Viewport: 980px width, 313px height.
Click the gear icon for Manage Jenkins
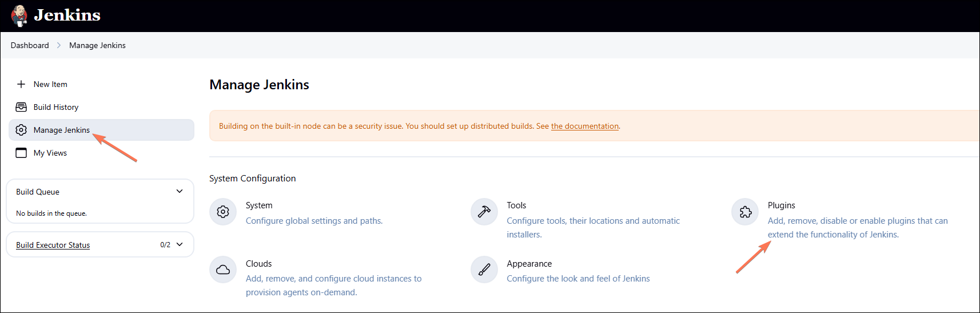(21, 130)
